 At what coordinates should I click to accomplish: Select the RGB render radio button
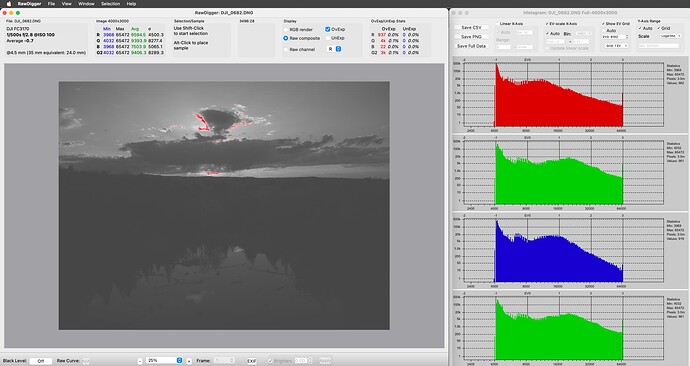pos(286,29)
